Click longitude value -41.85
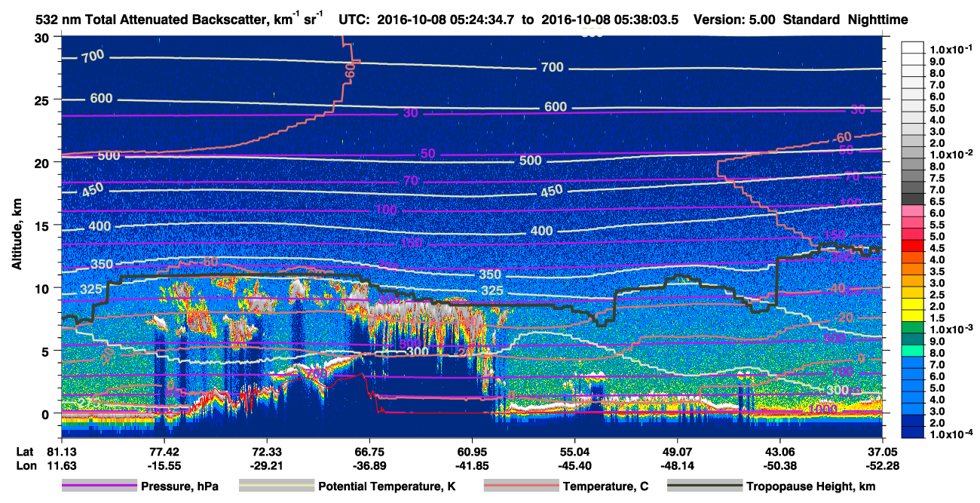Screen dimensions: 980x503 coord(472,465)
